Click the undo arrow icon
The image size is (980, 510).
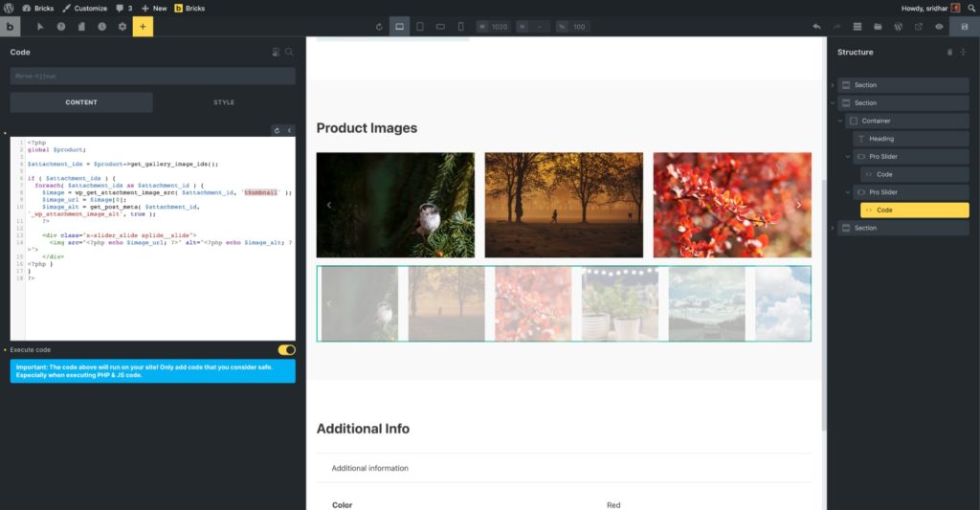point(816,26)
